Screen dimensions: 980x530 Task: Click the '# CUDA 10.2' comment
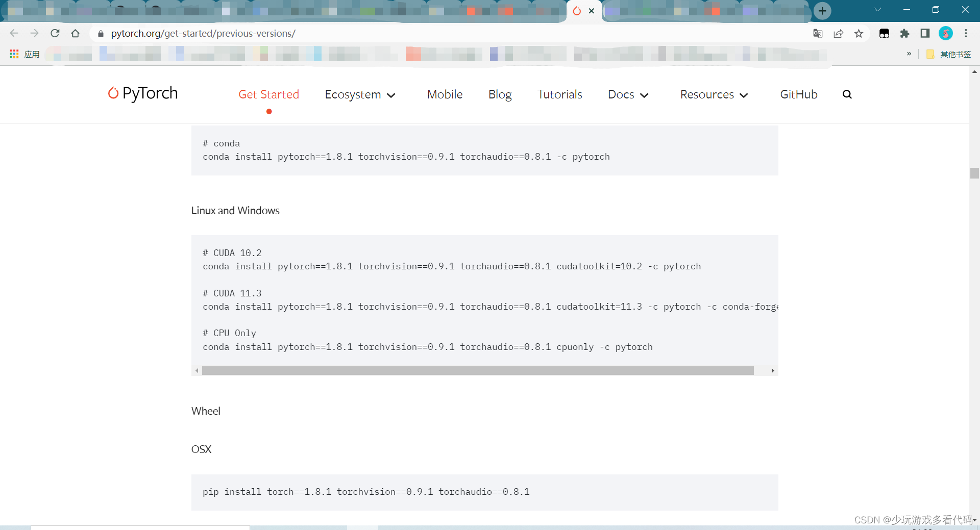[232, 253]
